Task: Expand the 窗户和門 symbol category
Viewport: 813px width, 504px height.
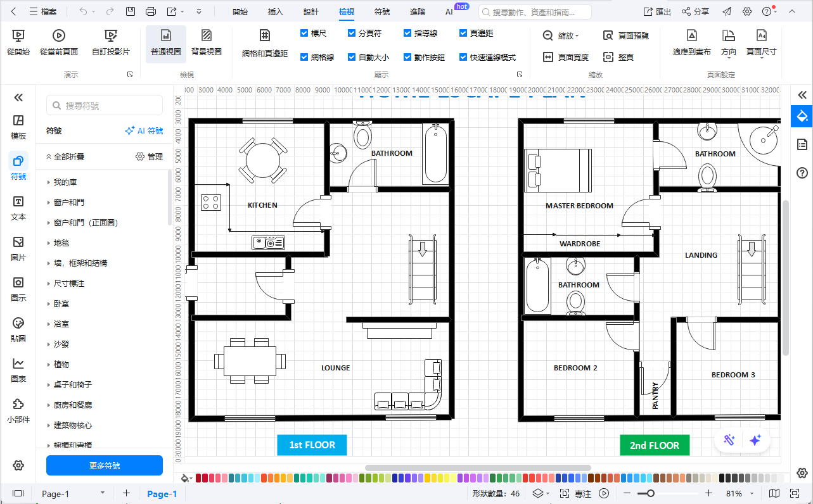Action: (x=68, y=203)
